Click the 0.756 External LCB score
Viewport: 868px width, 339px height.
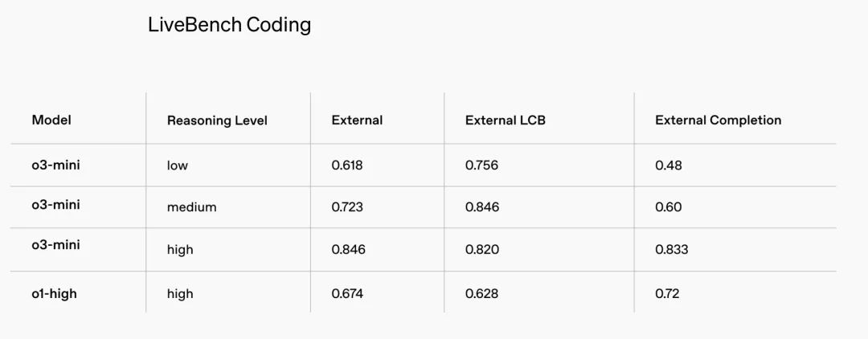(481, 165)
